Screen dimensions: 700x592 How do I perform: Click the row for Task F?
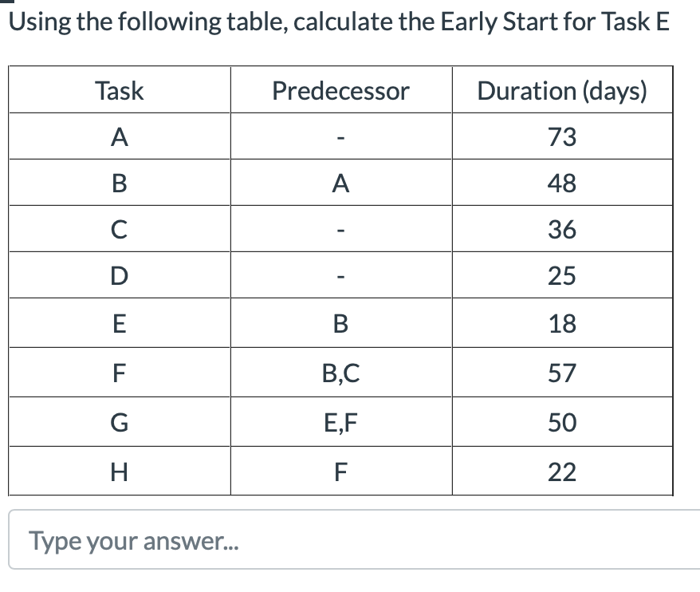click(x=119, y=373)
